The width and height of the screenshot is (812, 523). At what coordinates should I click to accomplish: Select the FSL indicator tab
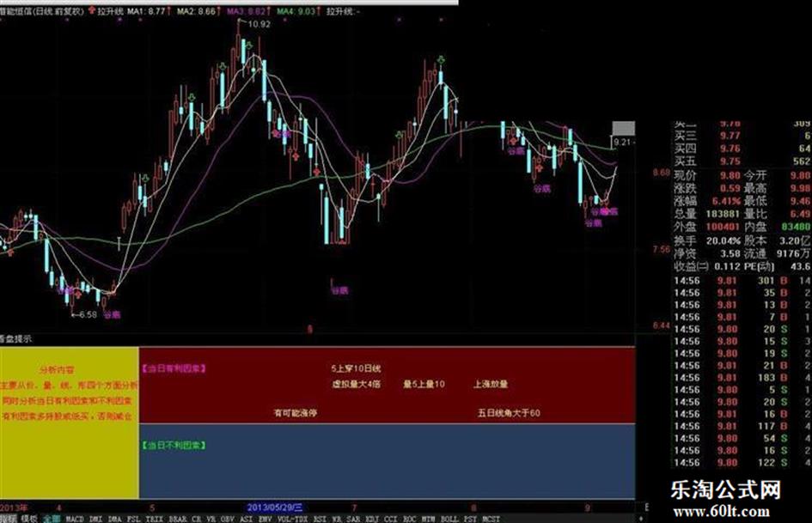tap(133, 519)
